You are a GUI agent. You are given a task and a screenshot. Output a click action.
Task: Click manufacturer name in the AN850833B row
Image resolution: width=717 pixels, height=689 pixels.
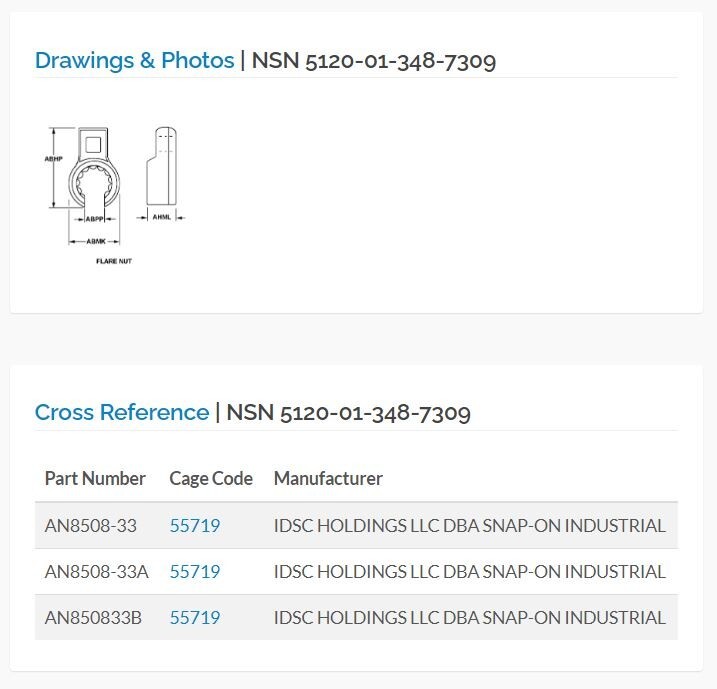point(470,618)
